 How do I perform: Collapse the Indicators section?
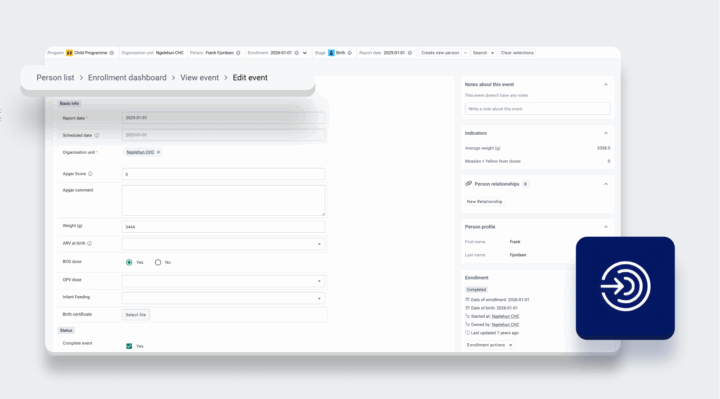[x=606, y=133]
